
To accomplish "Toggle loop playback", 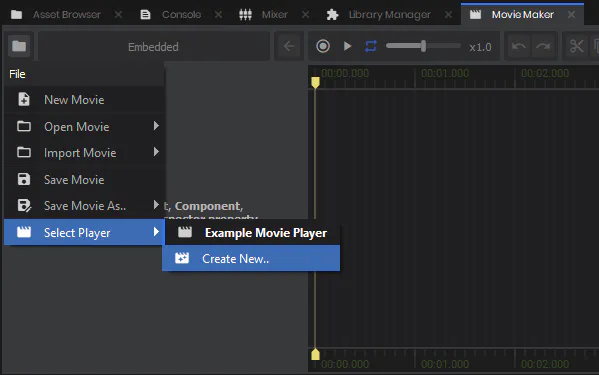I will point(371,46).
